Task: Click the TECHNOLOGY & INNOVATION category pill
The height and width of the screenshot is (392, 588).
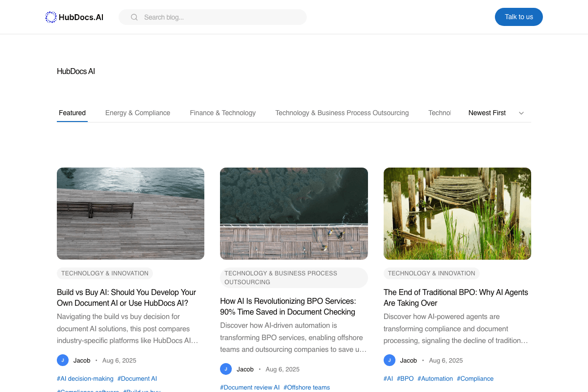Action: pos(104,273)
